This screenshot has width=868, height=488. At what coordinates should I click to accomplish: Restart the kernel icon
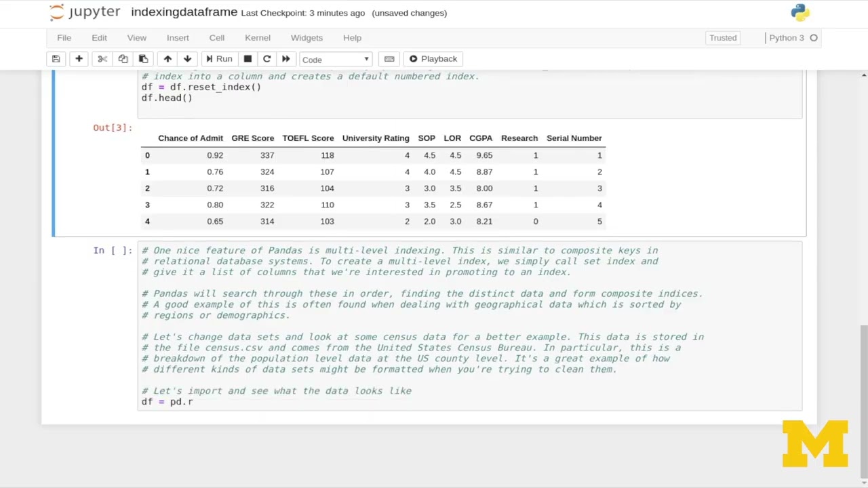tap(267, 59)
